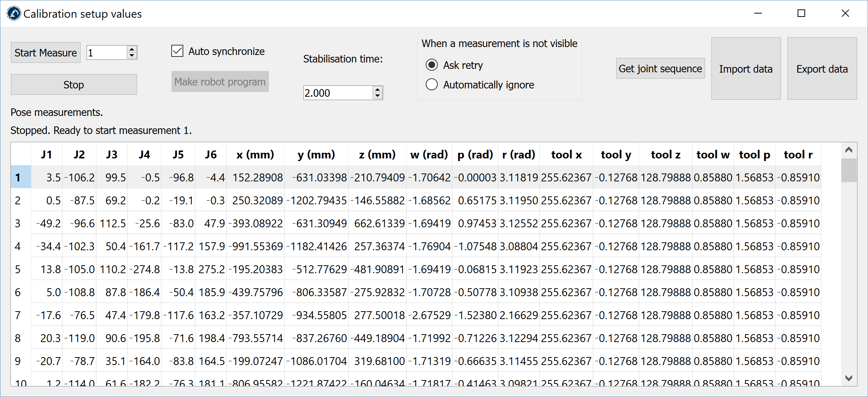Open Import data

(x=746, y=68)
